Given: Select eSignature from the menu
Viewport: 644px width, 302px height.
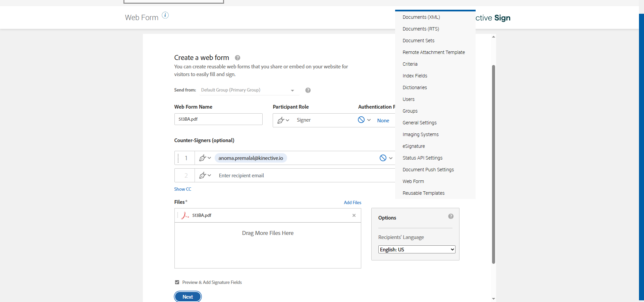Looking at the screenshot, I should (x=414, y=146).
